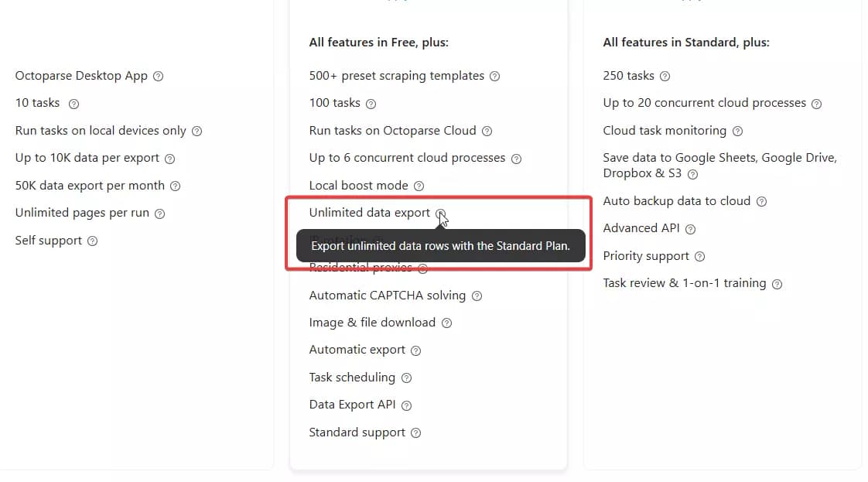
Task: Click the help icon for Run tasks on local devices only
Action: point(197,131)
